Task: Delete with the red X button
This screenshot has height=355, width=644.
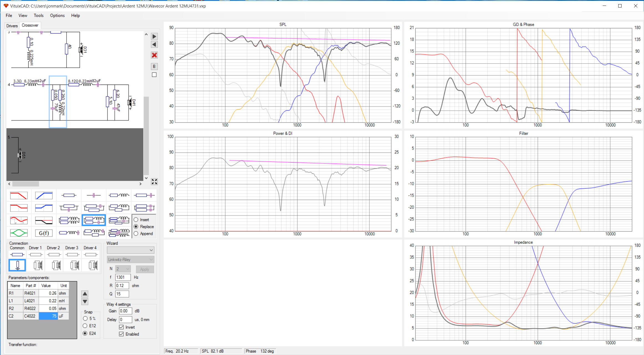Action: 154,55
